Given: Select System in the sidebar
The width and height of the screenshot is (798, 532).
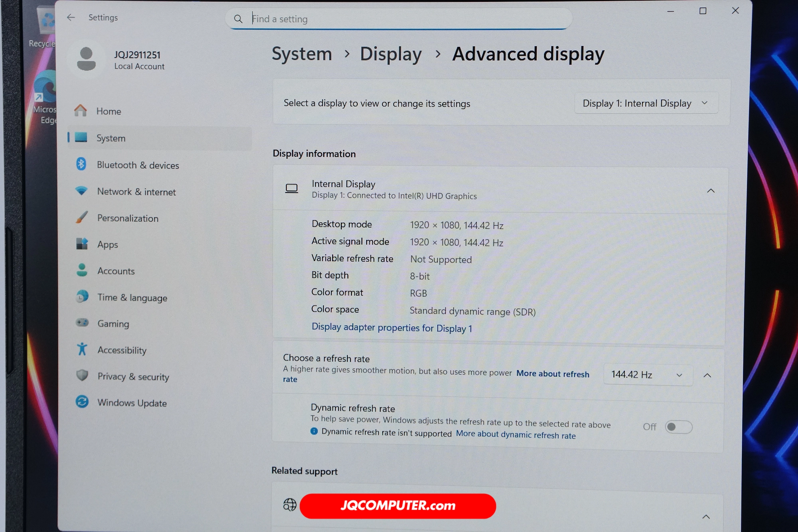Looking at the screenshot, I should coord(111,138).
